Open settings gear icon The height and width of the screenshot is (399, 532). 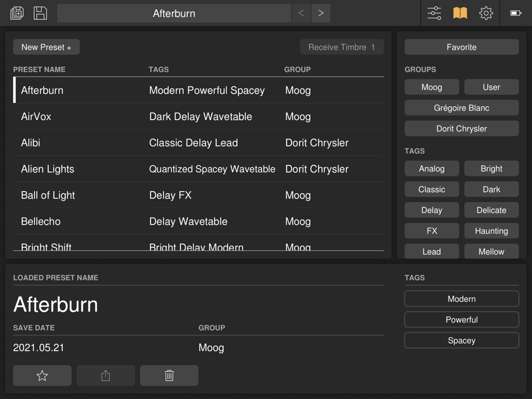pyautogui.click(x=486, y=13)
